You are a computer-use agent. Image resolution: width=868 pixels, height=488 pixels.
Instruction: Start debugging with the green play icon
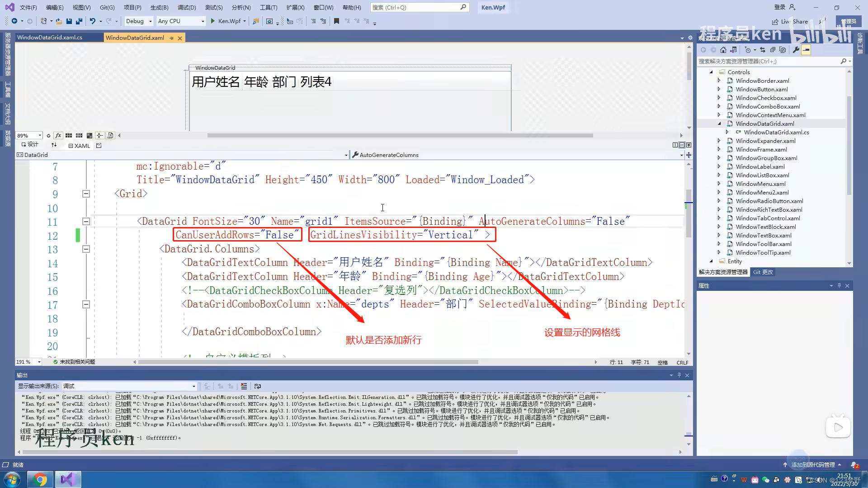212,21
